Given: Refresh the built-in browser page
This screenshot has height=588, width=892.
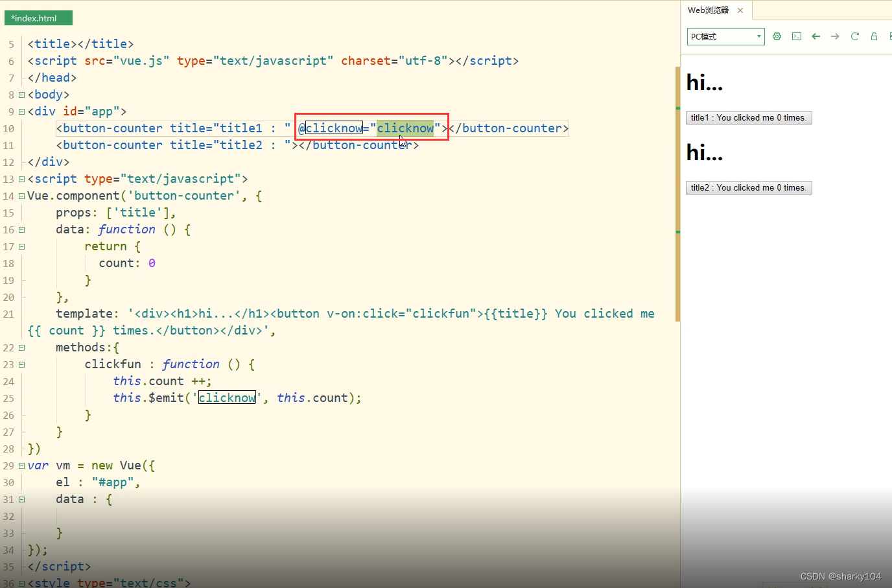Looking at the screenshot, I should 854,36.
